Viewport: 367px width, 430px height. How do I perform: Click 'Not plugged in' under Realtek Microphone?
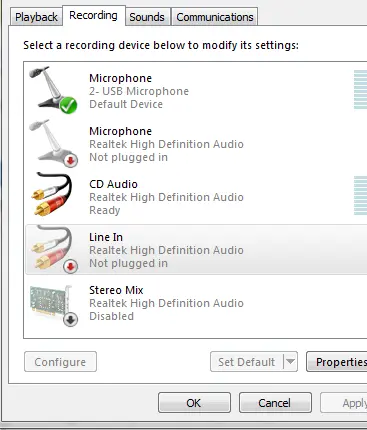(x=128, y=157)
